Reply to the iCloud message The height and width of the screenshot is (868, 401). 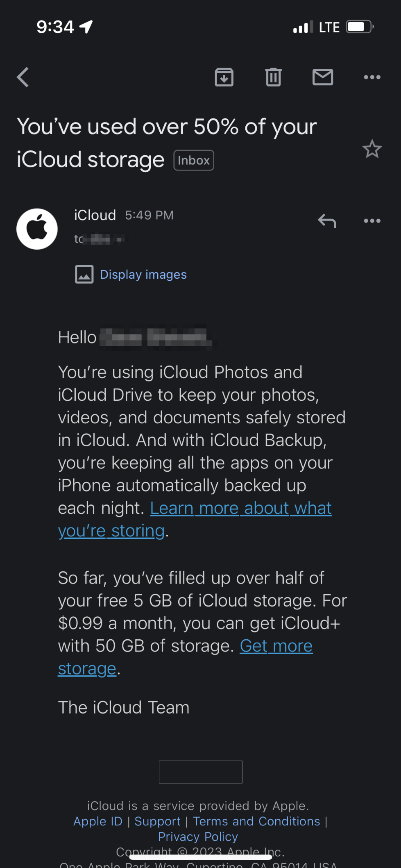pyautogui.click(x=327, y=221)
